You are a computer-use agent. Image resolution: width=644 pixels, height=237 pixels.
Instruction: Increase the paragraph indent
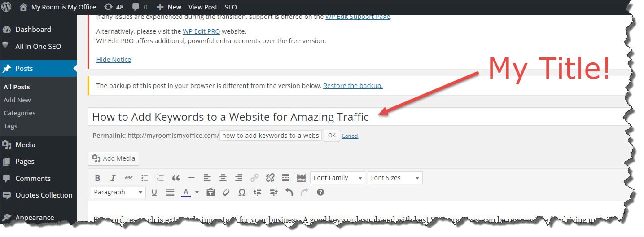(x=274, y=192)
